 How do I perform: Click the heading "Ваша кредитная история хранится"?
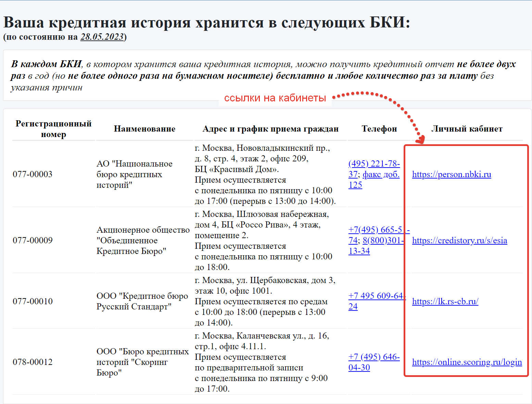pyautogui.click(x=207, y=23)
